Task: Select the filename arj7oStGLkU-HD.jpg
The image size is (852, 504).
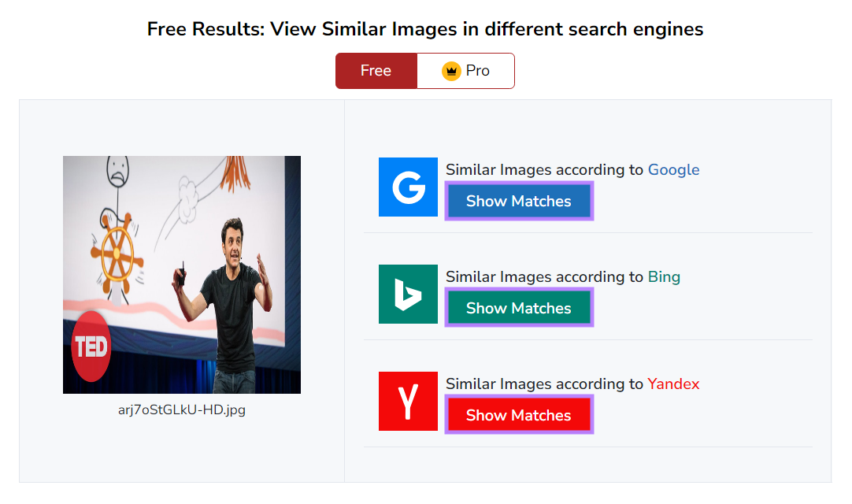Action: click(x=181, y=409)
